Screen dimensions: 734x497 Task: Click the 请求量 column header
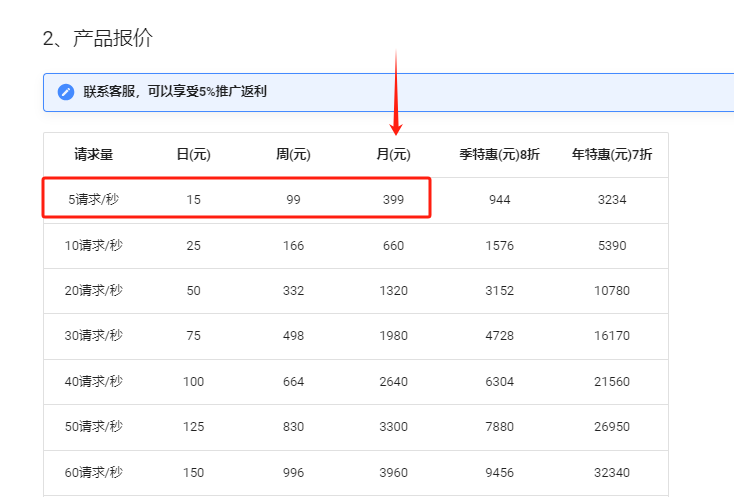(94, 155)
